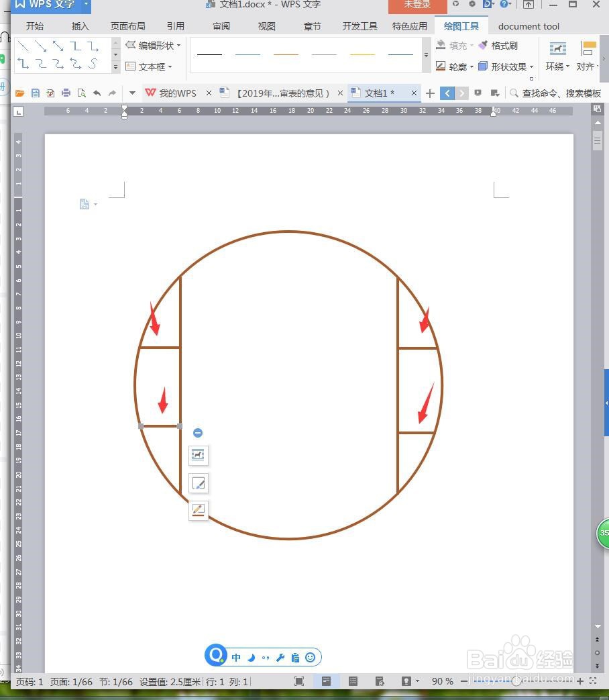Viewport: 609px width, 700px height.
Task: Click the zoom fit-page icon
Action: point(593,681)
